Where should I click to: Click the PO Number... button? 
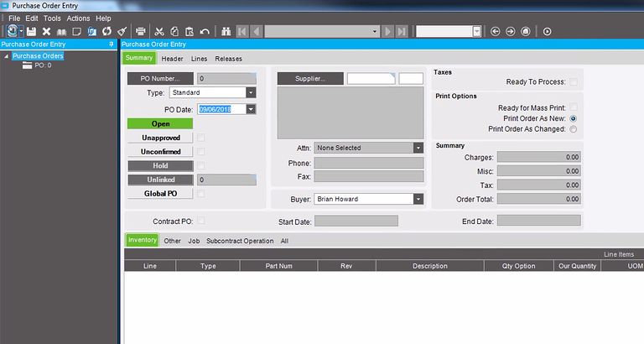(159, 79)
